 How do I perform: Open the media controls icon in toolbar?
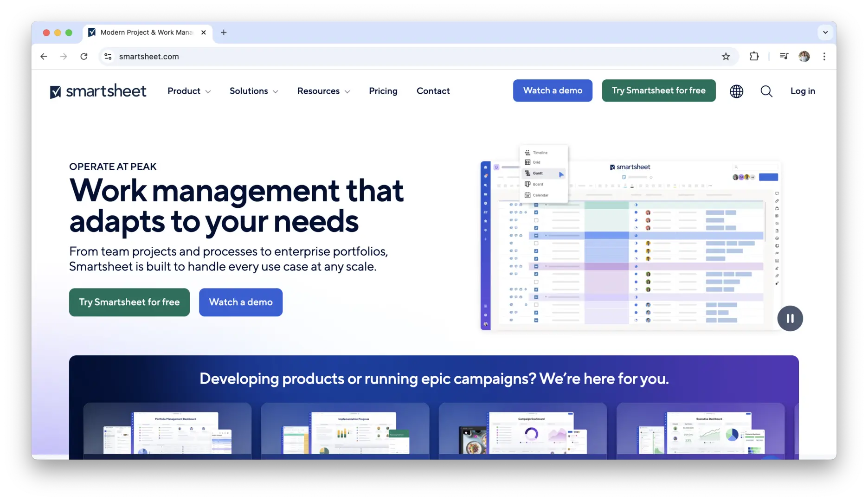(x=784, y=57)
